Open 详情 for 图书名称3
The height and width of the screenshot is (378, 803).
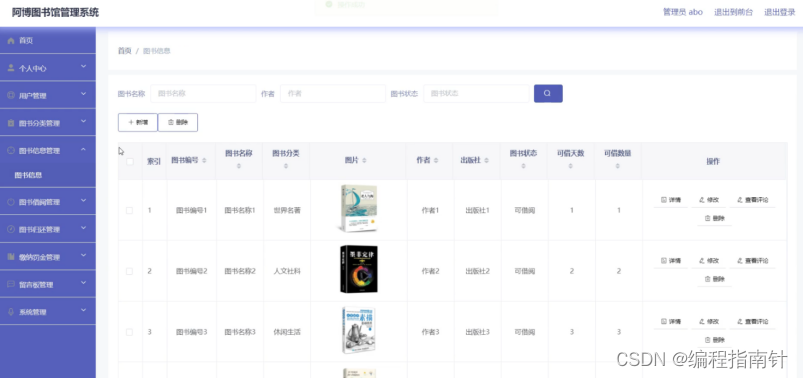(x=671, y=322)
